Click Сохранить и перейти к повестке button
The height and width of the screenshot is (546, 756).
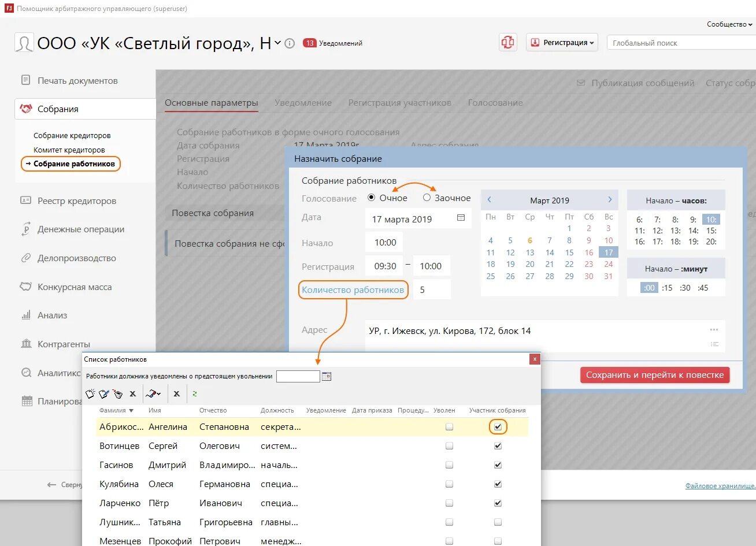click(655, 375)
